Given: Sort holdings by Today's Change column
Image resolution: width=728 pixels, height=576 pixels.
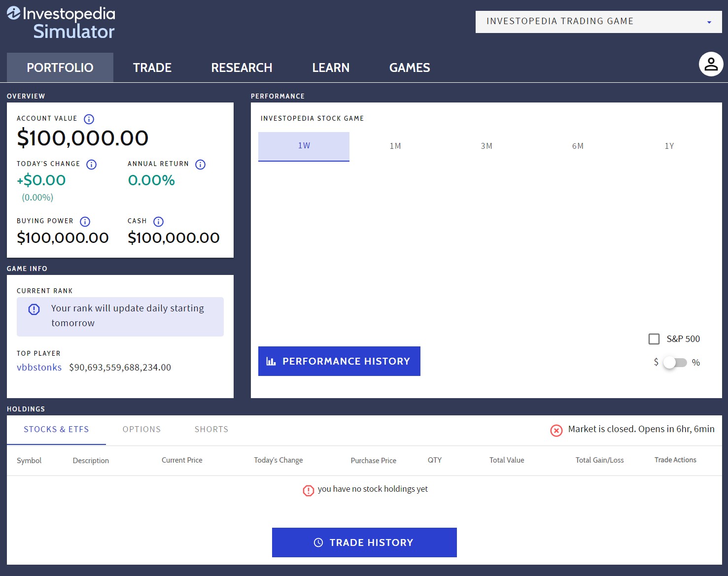Looking at the screenshot, I should [x=278, y=460].
